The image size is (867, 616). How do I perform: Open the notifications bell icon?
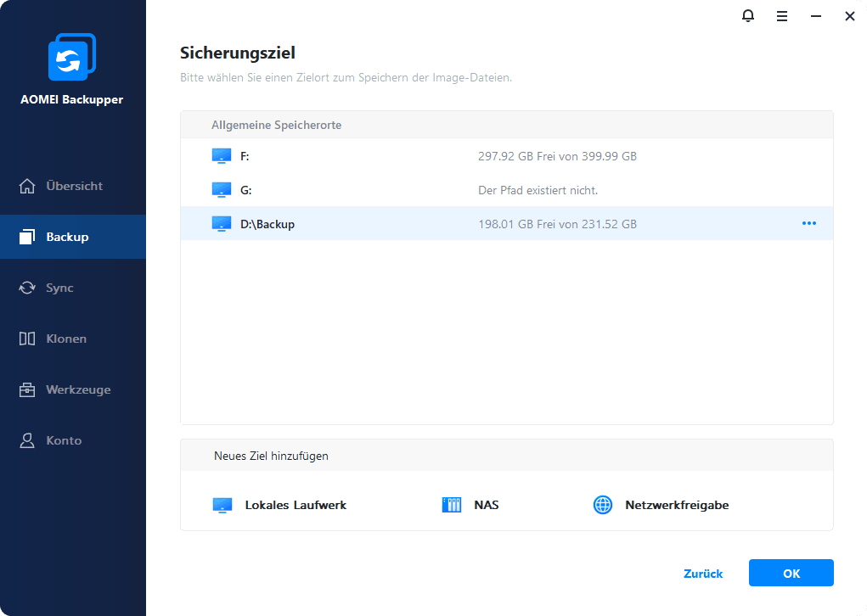tap(747, 16)
